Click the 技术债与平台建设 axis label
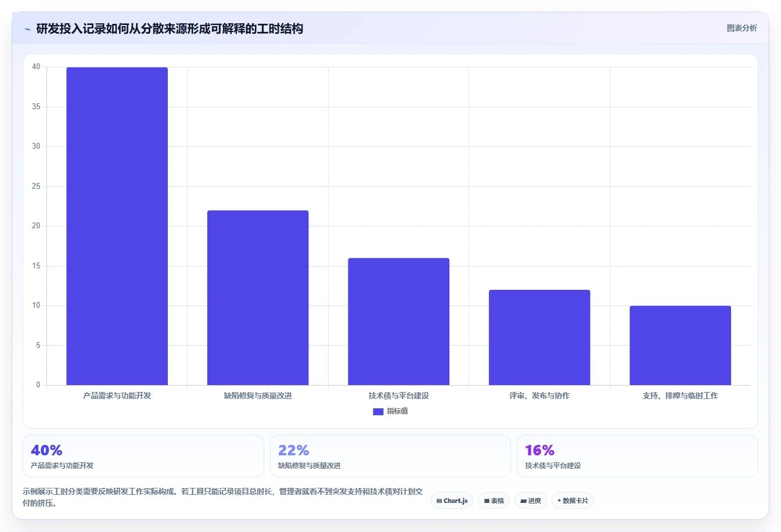Image resolution: width=781 pixels, height=532 pixels. tap(399, 396)
